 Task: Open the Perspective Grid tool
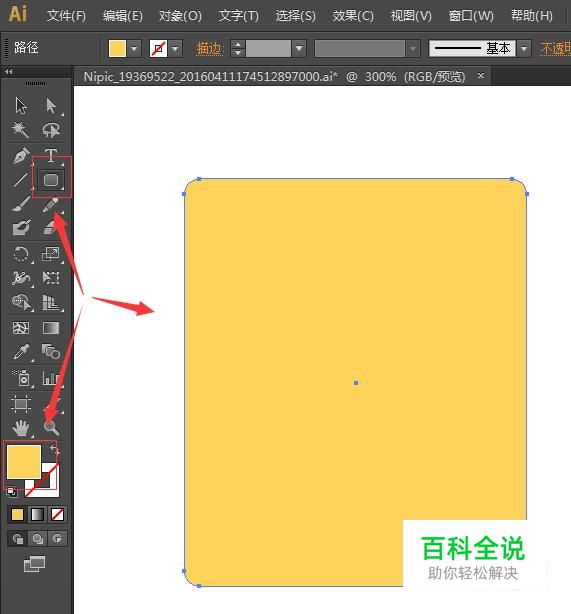[x=51, y=302]
